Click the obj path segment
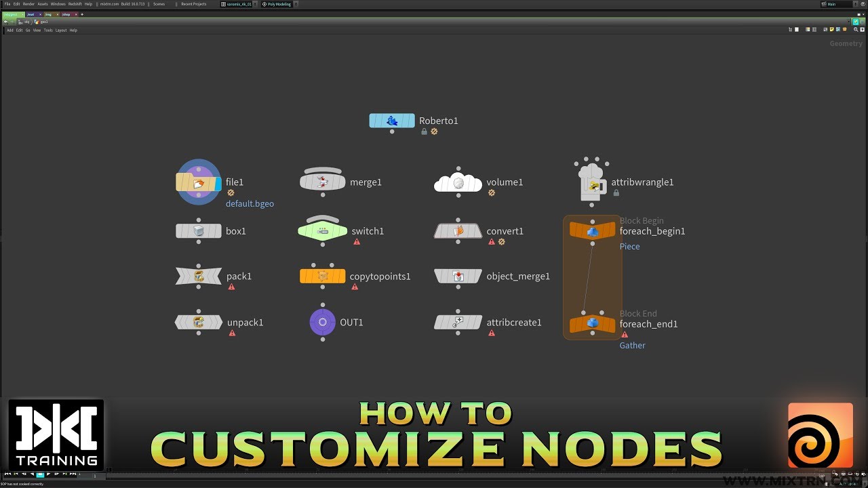Image resolution: width=868 pixels, height=488 pixels. [x=27, y=22]
